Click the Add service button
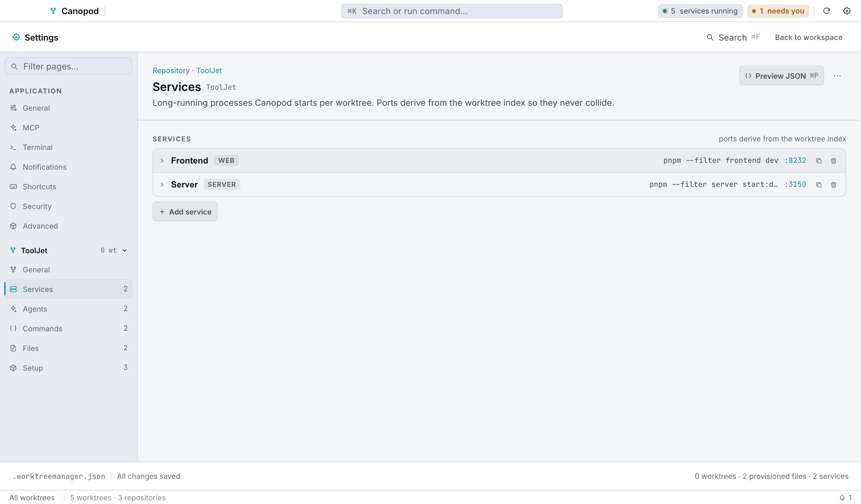861x504 pixels. click(x=185, y=212)
